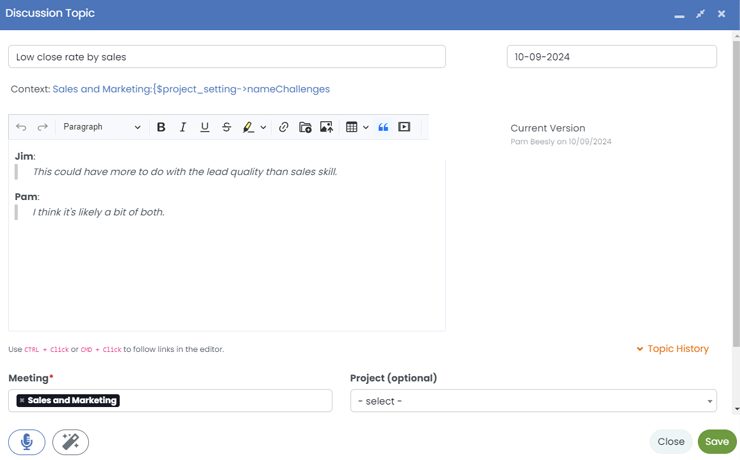740x460 pixels.
Task: Click the green Save button
Action: click(x=716, y=441)
